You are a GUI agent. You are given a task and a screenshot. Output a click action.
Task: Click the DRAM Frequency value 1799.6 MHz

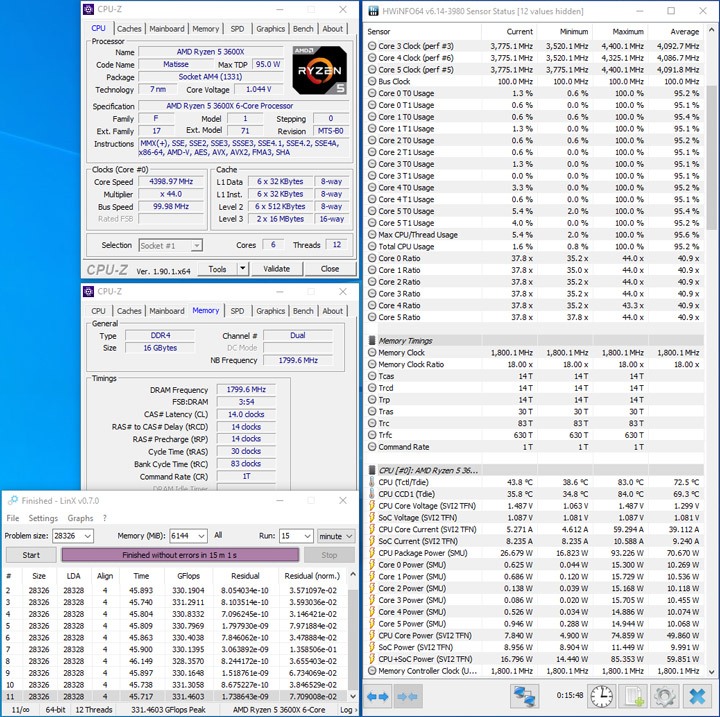(x=246, y=390)
